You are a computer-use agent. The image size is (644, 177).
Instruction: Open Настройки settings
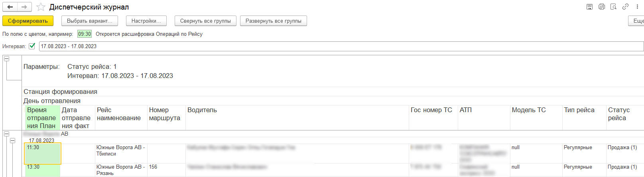[146, 21]
